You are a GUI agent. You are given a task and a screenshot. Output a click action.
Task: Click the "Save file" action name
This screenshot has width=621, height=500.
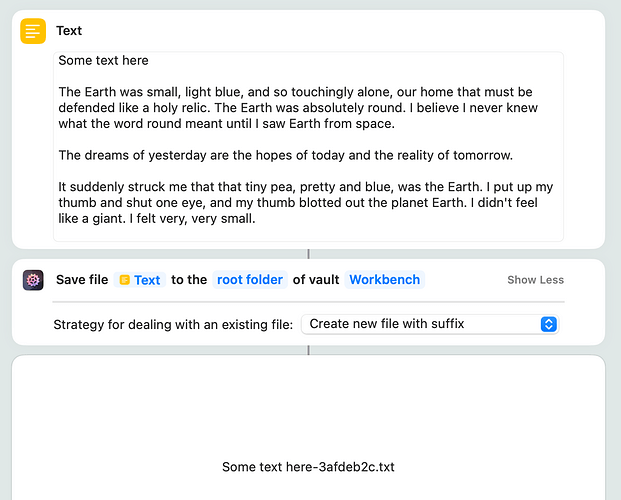click(82, 280)
